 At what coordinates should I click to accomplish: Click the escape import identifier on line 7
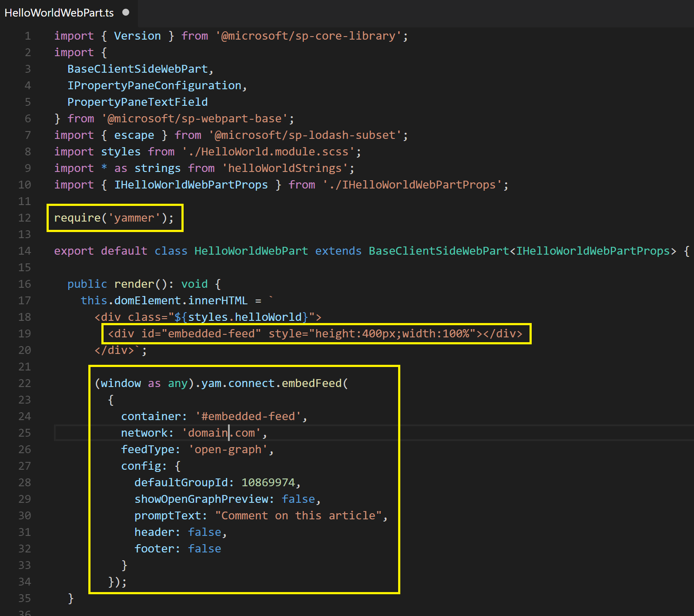(134, 135)
